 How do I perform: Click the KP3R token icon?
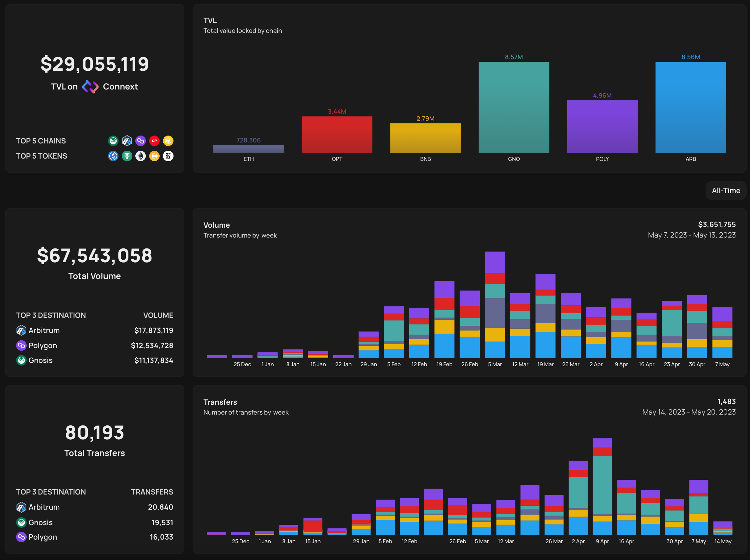click(168, 156)
